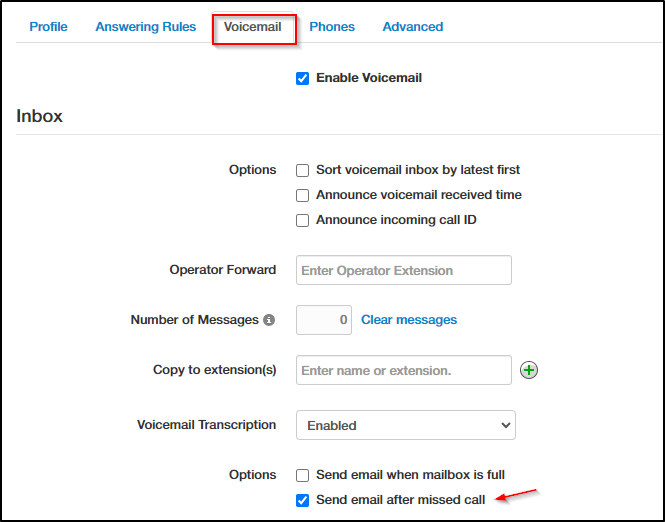
Task: Focus the Copy to extension(s) input
Action: point(404,370)
